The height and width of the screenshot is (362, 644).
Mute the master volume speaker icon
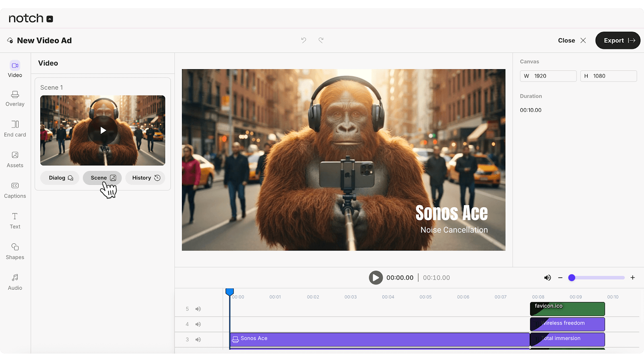click(x=547, y=278)
